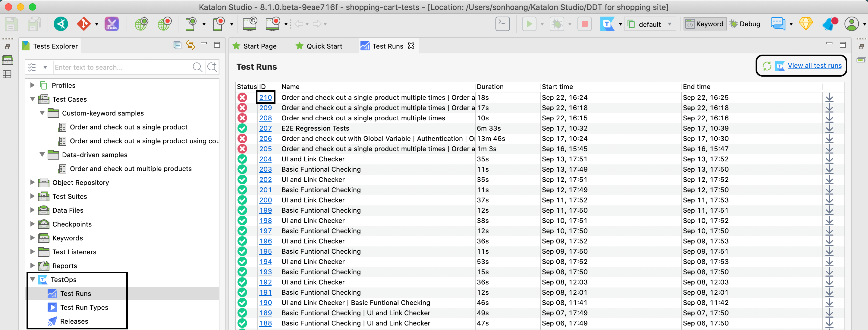Click the TestOps toolbar icon
Screen dimensions: 868x330
pos(607,24)
